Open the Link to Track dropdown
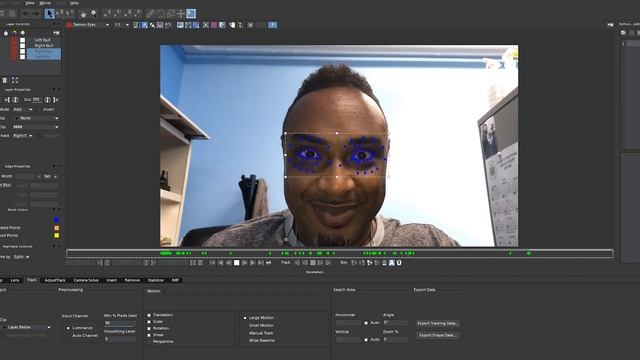Image resolution: width=640 pixels, height=360 pixels. tap(22, 136)
